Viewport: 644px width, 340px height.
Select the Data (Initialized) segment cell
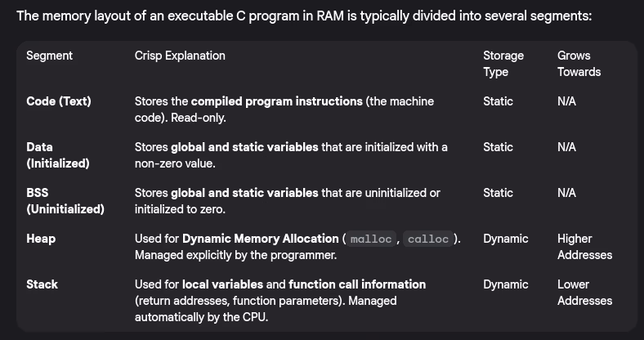click(x=58, y=155)
